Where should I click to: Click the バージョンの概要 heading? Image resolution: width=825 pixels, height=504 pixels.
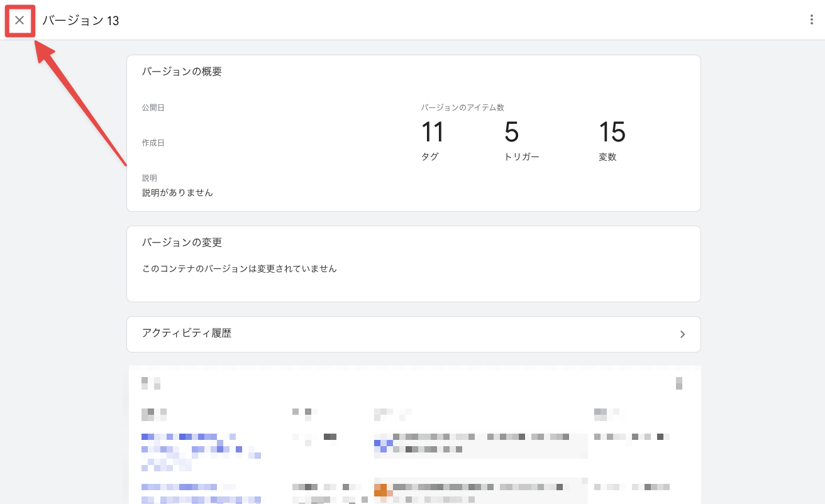click(x=182, y=72)
